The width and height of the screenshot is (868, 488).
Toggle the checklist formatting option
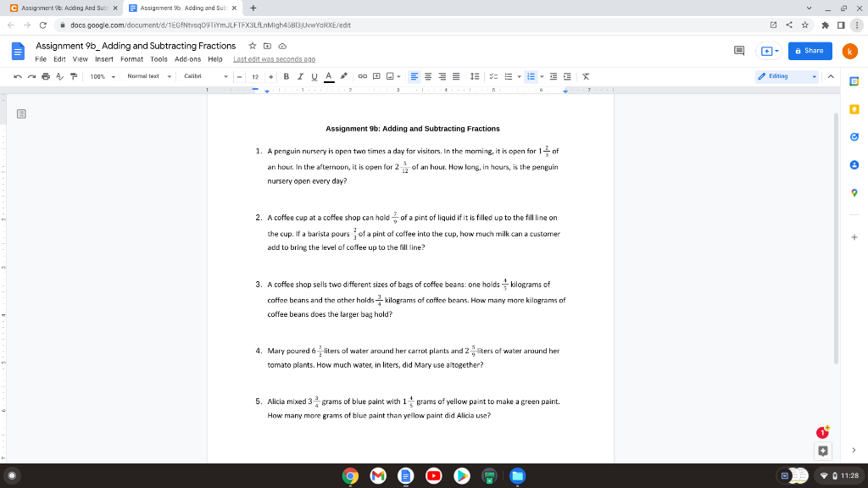(494, 75)
